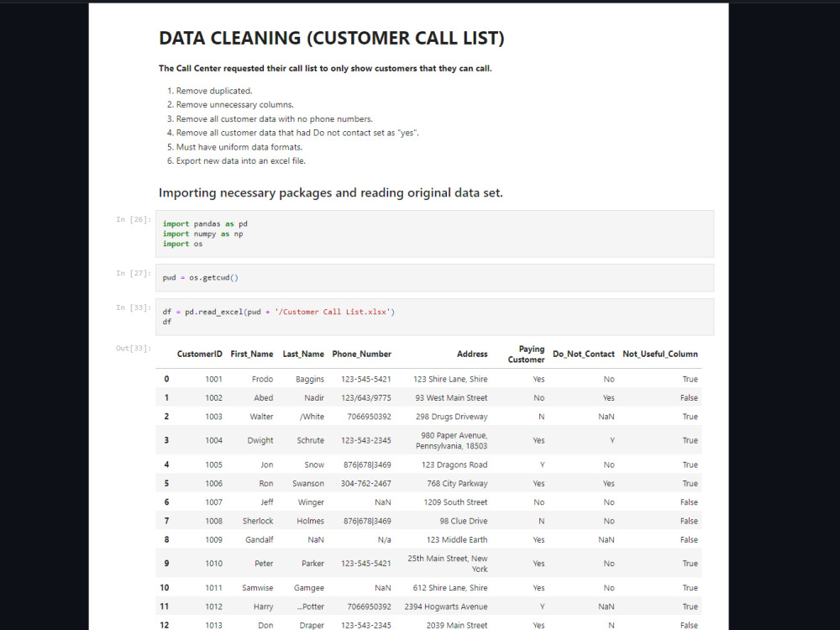Click the CustomerID column header
The height and width of the screenshot is (630, 840).
199,354
